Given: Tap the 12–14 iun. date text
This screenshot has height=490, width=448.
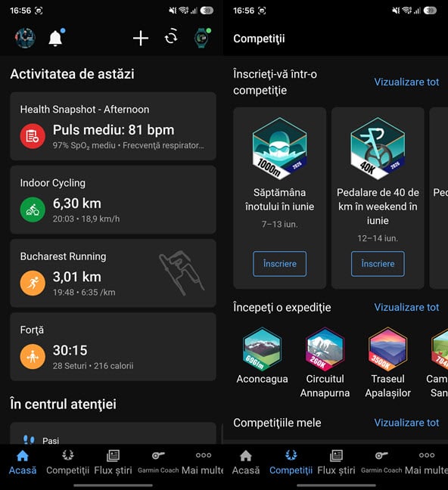Looking at the screenshot, I should pos(378,238).
